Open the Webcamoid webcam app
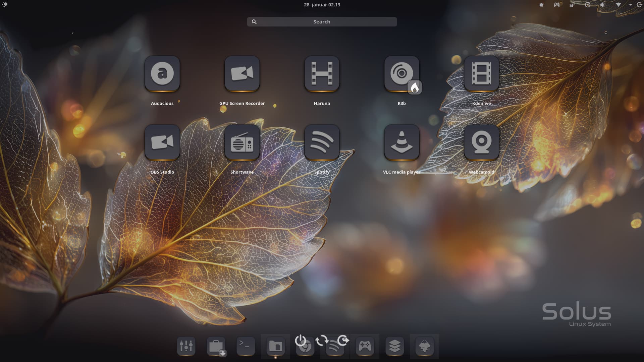 pos(481,142)
